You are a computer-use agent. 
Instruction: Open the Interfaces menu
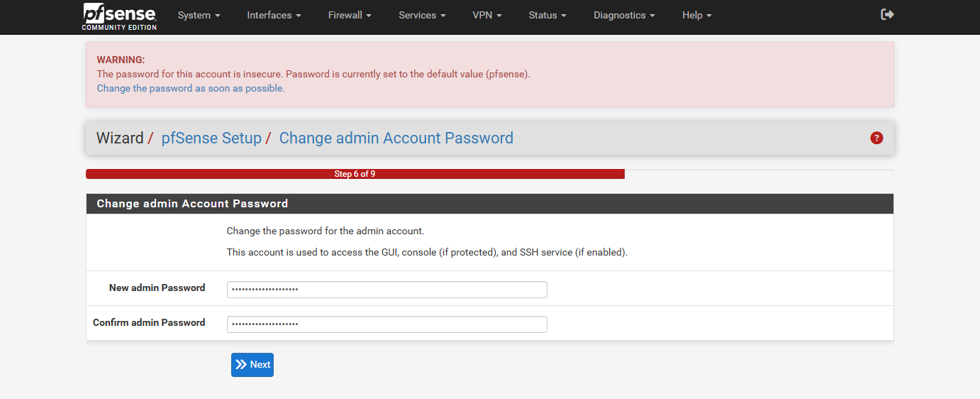coord(274,15)
